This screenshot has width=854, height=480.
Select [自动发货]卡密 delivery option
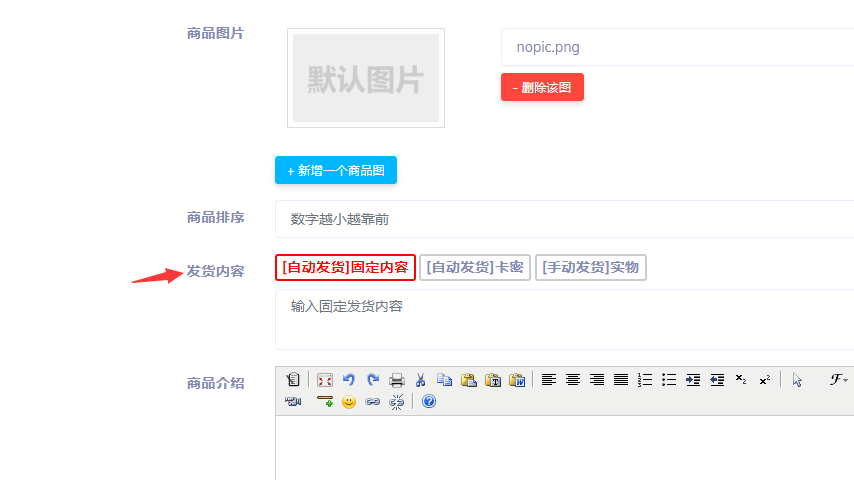point(475,268)
